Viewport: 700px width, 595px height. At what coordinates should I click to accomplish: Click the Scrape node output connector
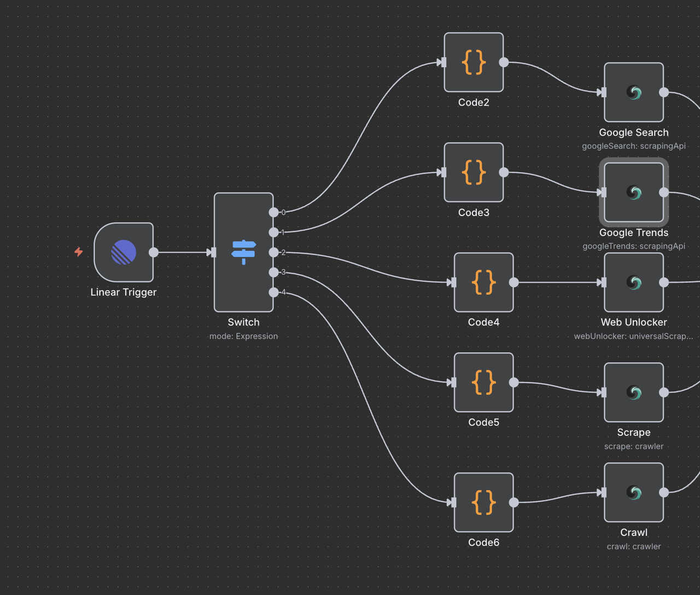tap(664, 392)
